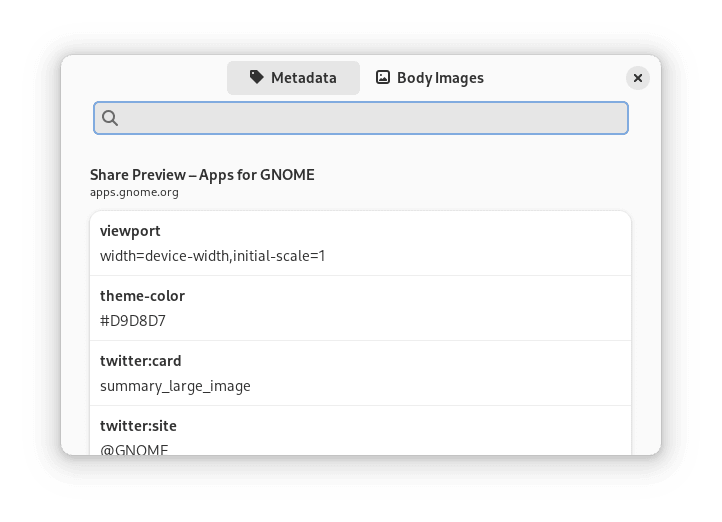Focus the metadata search field

[x=361, y=118]
